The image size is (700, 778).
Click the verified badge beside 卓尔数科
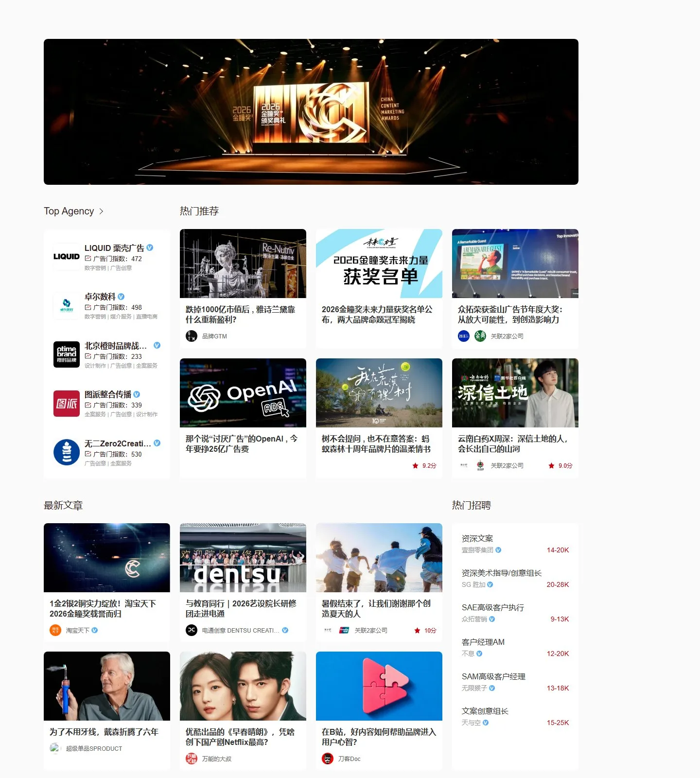[x=121, y=297]
